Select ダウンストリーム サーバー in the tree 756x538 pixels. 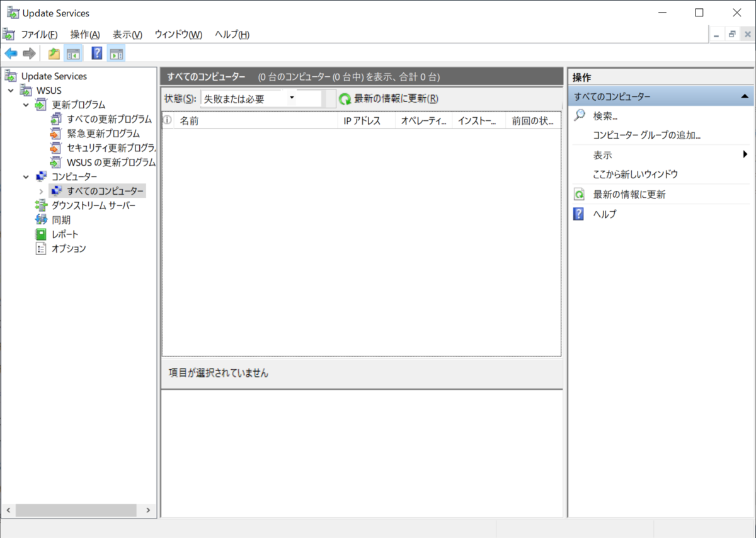93,205
